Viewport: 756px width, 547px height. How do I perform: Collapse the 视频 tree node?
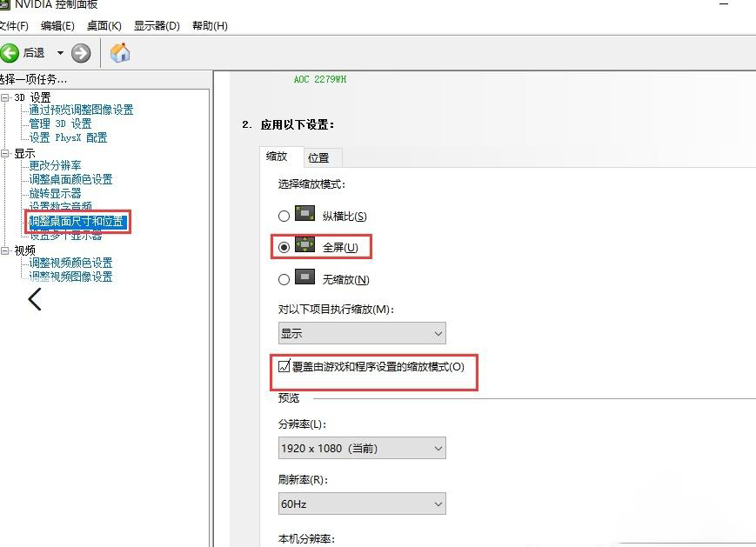5,250
